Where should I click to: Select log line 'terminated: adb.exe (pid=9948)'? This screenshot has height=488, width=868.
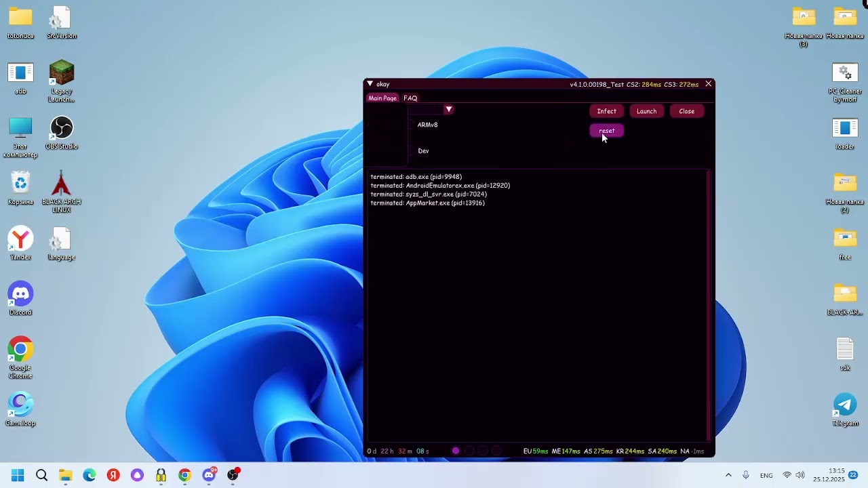(416, 177)
